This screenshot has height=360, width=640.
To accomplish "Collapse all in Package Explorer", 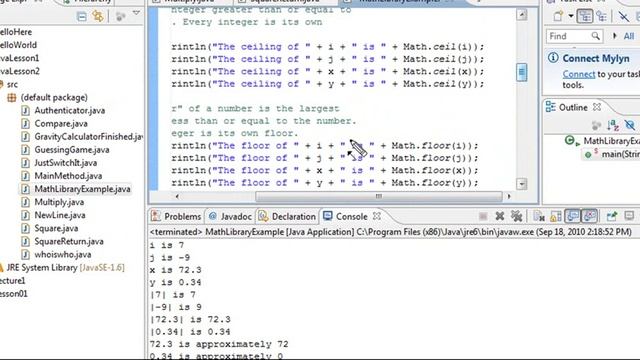I will point(82,16).
